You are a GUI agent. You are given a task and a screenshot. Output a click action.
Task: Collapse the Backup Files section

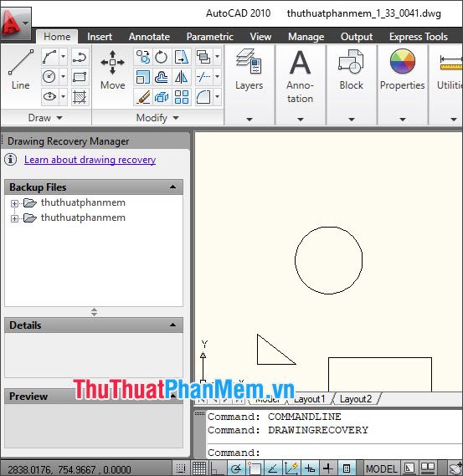tap(172, 187)
